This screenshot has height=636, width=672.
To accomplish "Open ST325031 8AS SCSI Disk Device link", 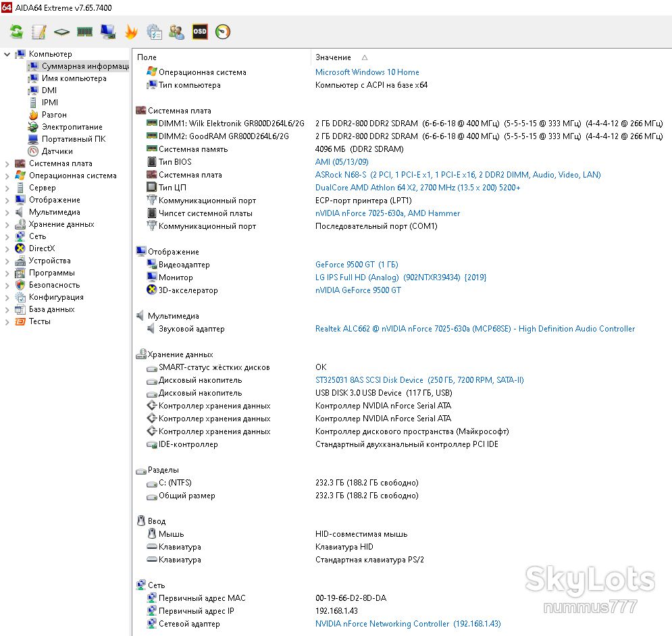I will tap(419, 380).
